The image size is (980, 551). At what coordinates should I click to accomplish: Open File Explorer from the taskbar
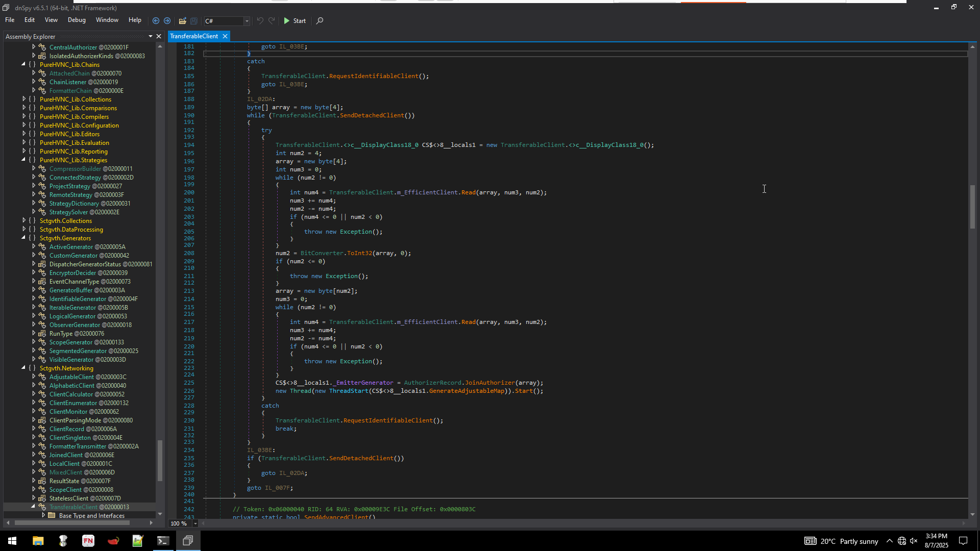point(38,540)
